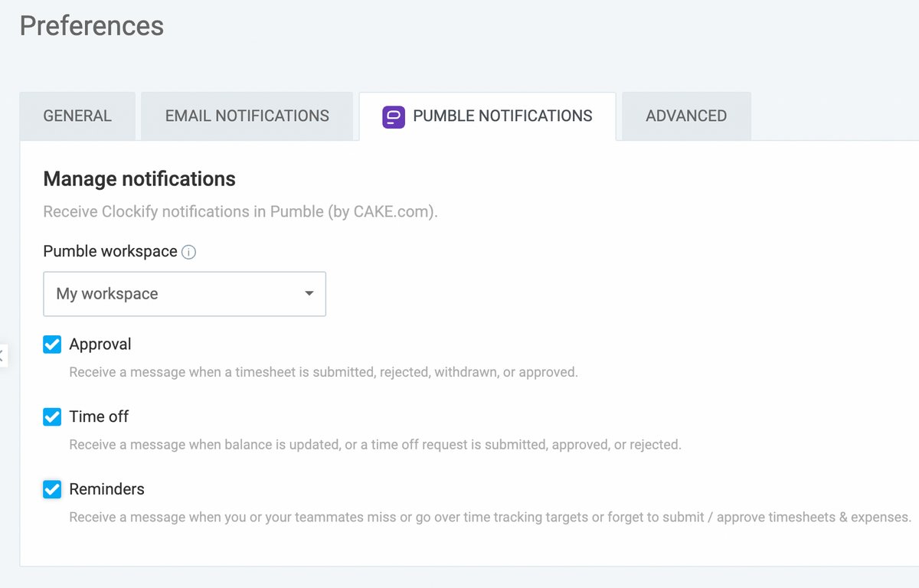The height and width of the screenshot is (588, 919).
Task: Disable Time off notifications
Action: (51, 416)
